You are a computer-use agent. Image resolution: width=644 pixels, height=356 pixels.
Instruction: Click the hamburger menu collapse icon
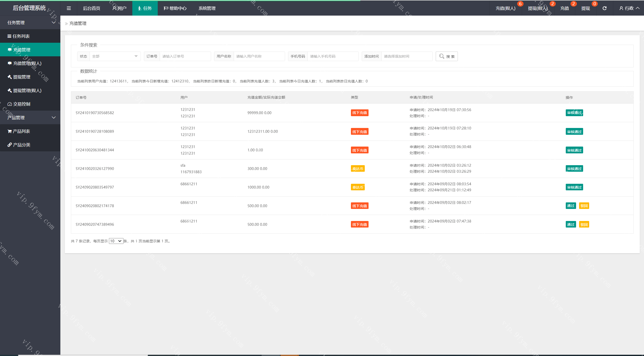click(x=69, y=8)
